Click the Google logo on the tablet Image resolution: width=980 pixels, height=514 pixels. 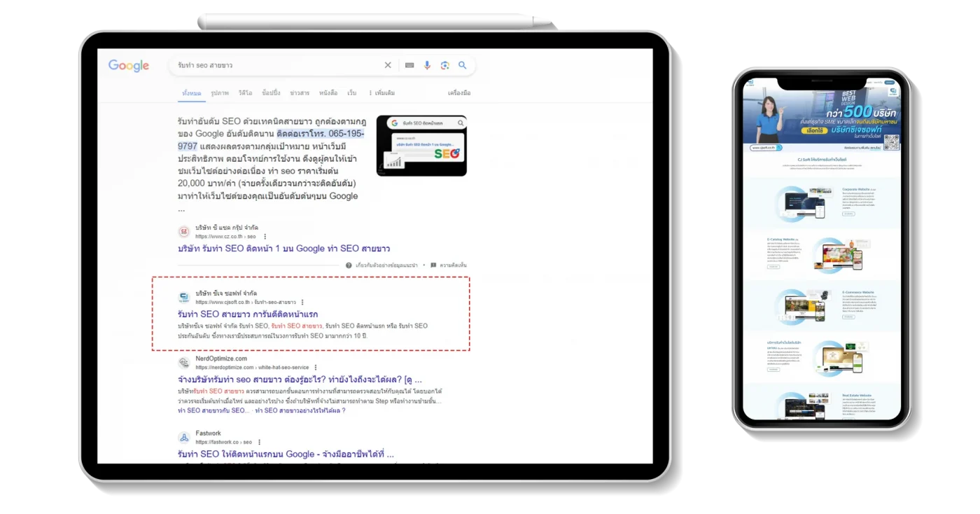click(x=129, y=65)
